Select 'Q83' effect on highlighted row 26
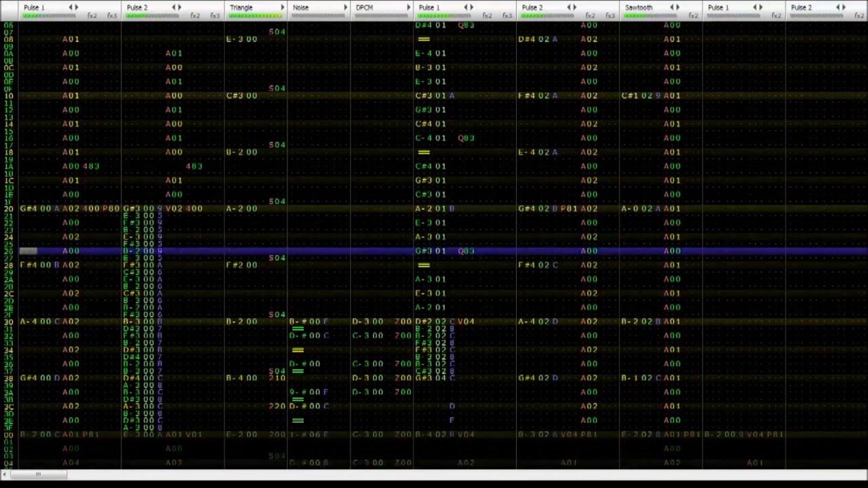This screenshot has height=488, width=868. (x=467, y=251)
